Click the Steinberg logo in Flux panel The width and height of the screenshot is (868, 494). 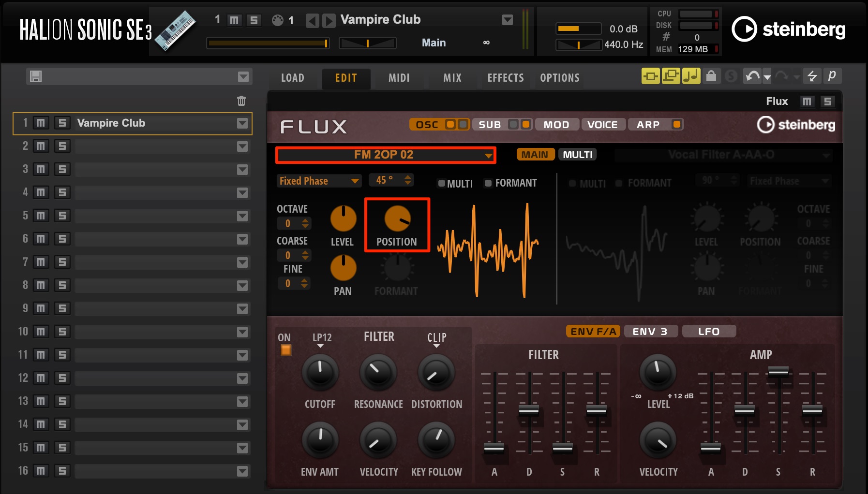pyautogui.click(x=796, y=125)
